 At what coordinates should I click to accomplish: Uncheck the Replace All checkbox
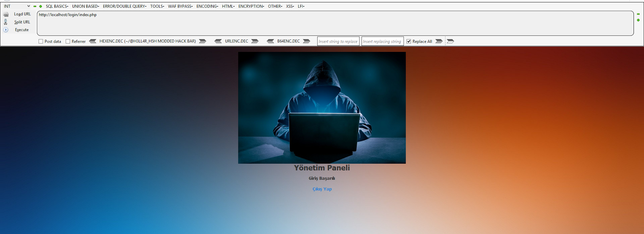409,41
